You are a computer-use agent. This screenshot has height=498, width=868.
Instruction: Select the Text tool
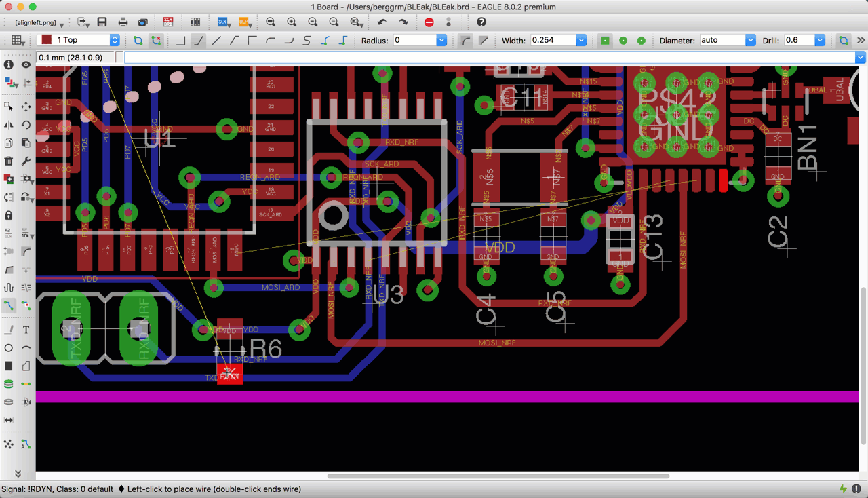tap(26, 330)
